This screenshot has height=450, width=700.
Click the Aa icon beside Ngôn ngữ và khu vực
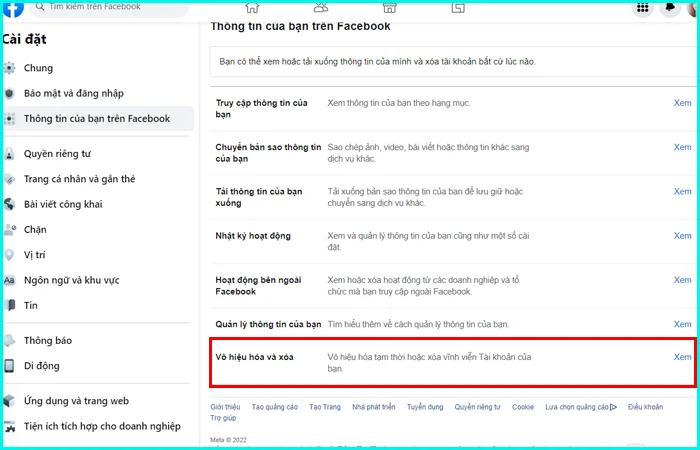coord(9,280)
